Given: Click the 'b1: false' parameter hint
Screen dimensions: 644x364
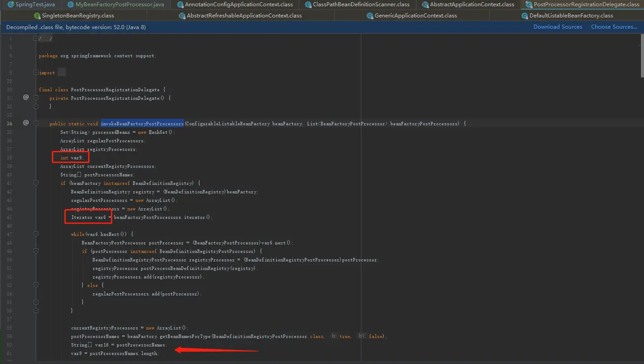Looking at the screenshot, I should point(371,336).
